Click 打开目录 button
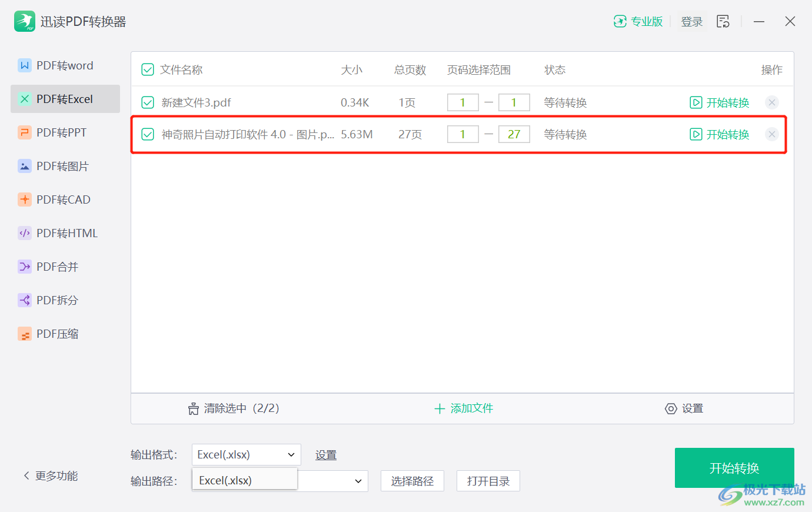 pyautogui.click(x=488, y=481)
